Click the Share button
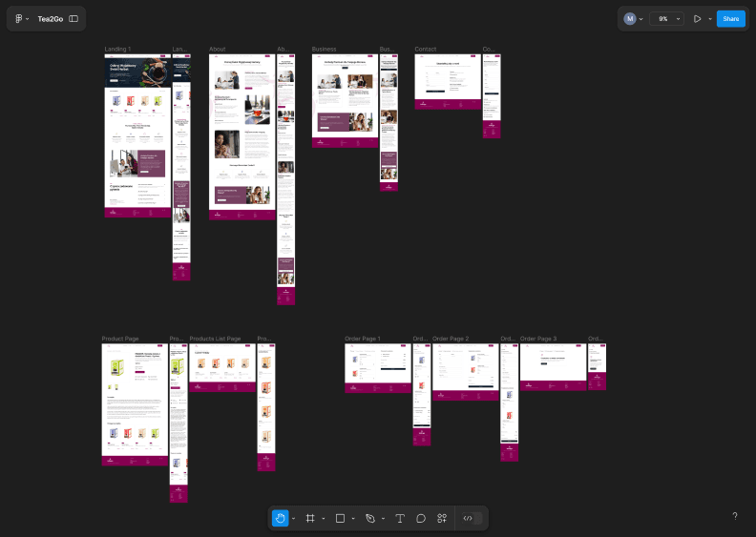 click(730, 18)
